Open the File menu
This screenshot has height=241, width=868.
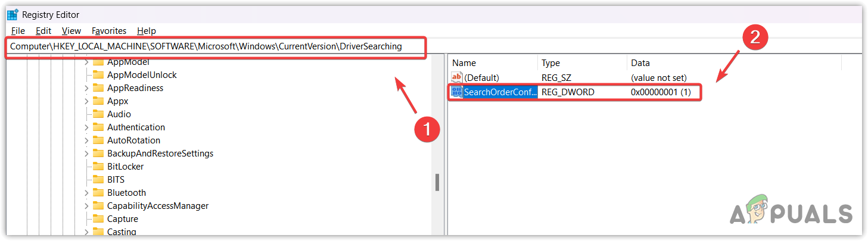tap(18, 31)
